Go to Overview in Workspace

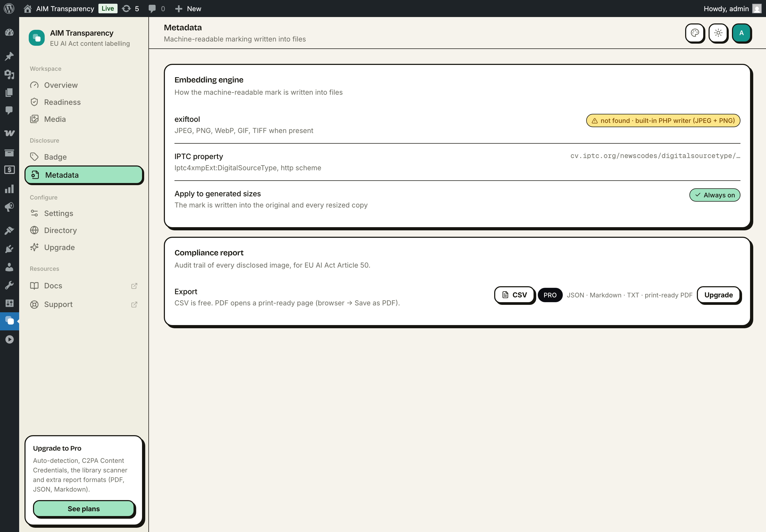point(84,85)
